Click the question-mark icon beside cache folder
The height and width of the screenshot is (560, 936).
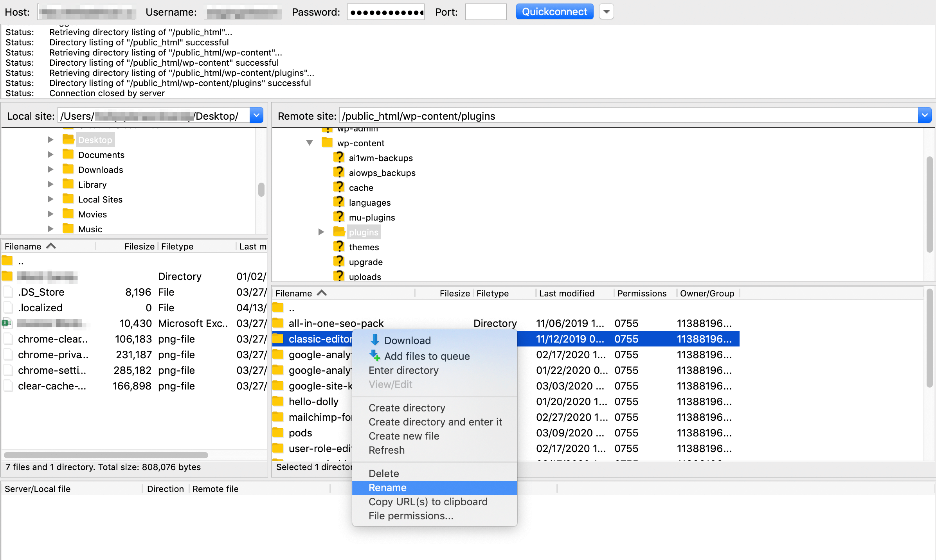pos(338,187)
